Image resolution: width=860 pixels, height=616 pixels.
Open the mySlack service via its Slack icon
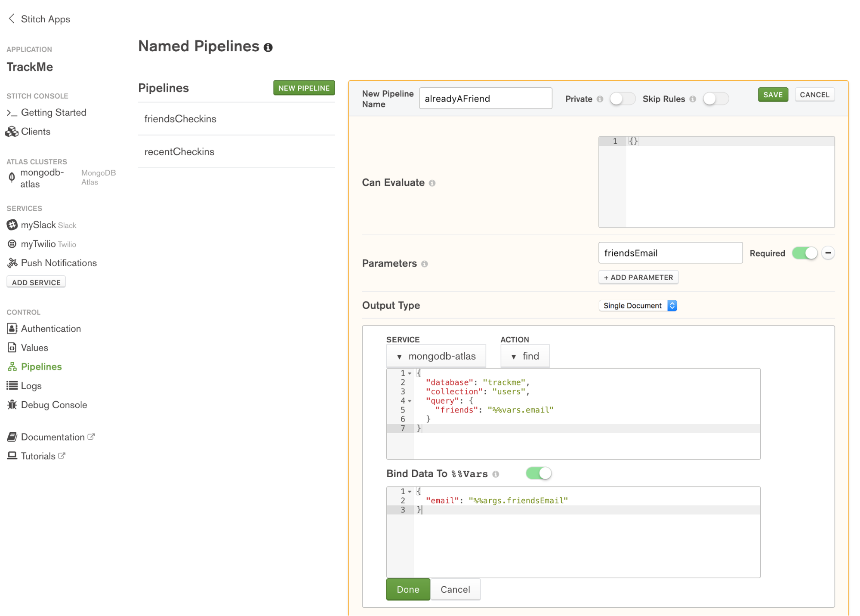click(12, 225)
